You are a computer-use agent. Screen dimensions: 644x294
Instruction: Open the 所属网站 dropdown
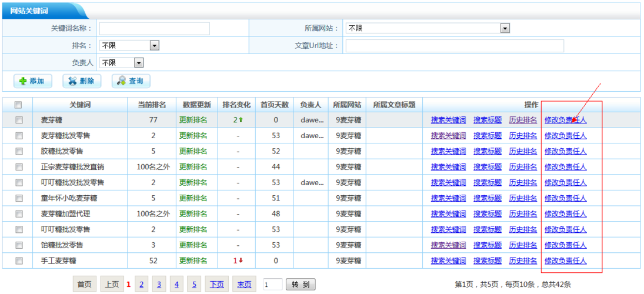(428, 28)
